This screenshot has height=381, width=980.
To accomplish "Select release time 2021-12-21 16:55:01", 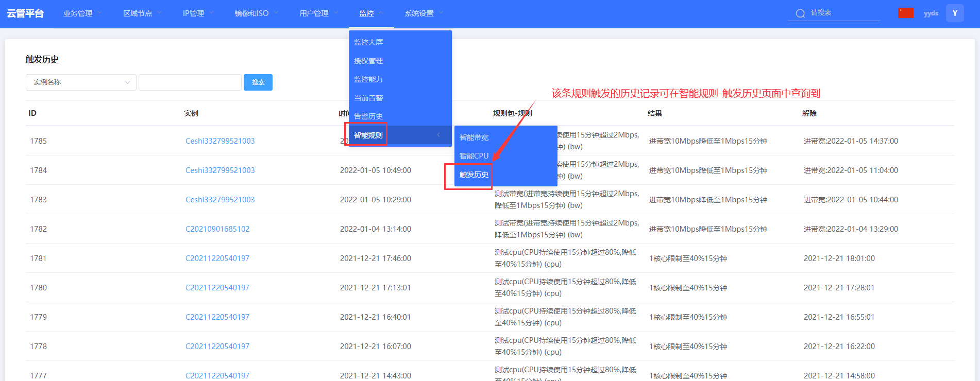I will tap(839, 317).
